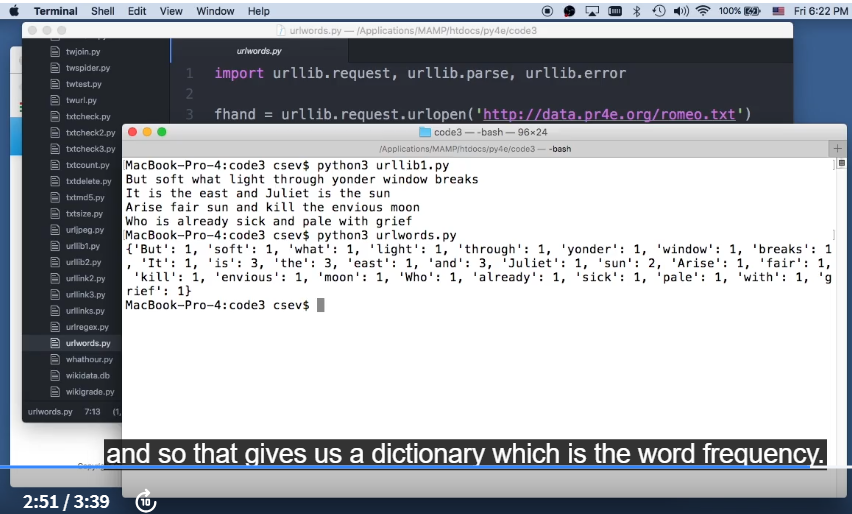Open the Apple menu
Viewport: 852px width, 514px height.
pyautogui.click(x=14, y=10)
